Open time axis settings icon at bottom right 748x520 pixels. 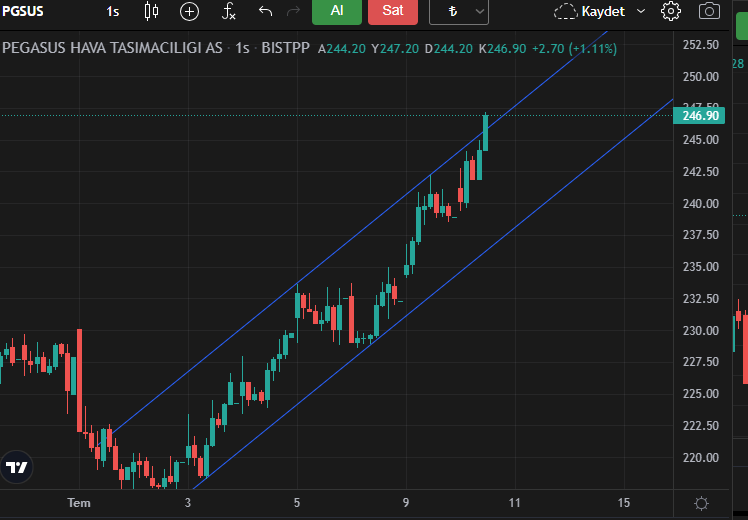coord(701,503)
